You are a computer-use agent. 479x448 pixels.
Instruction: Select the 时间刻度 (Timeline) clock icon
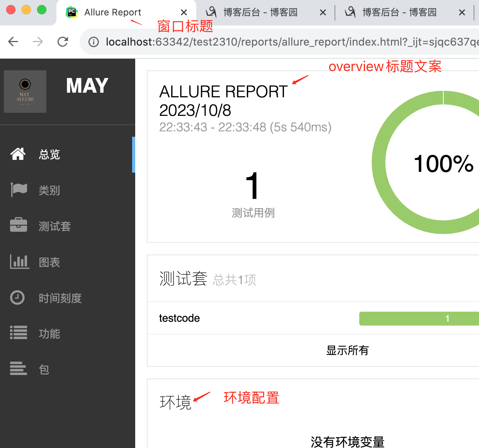click(17, 297)
